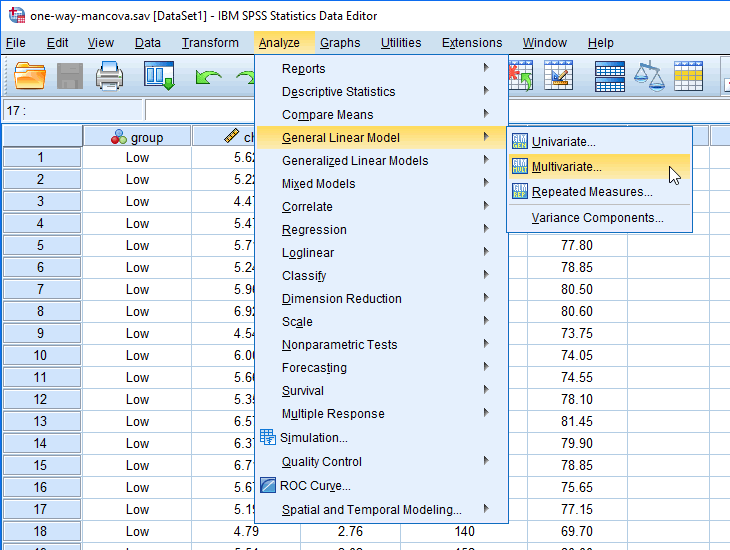Select row number 18 header
This screenshot has width=730, height=550.
click(x=42, y=531)
